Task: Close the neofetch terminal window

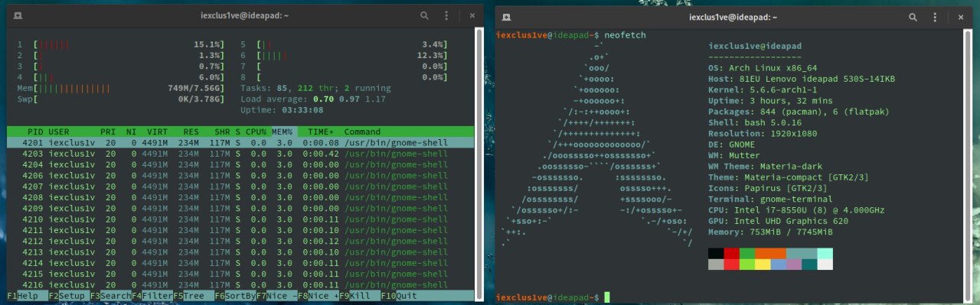Action: pos(960,16)
